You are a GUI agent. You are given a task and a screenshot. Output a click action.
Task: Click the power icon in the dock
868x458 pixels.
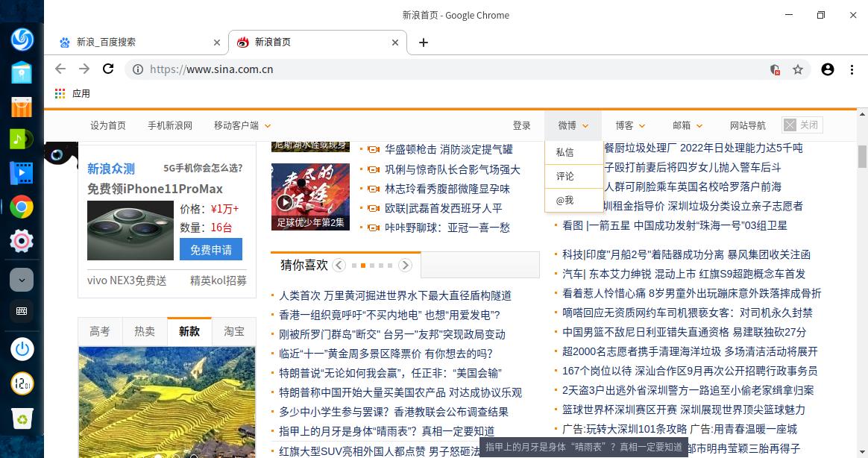point(22,348)
